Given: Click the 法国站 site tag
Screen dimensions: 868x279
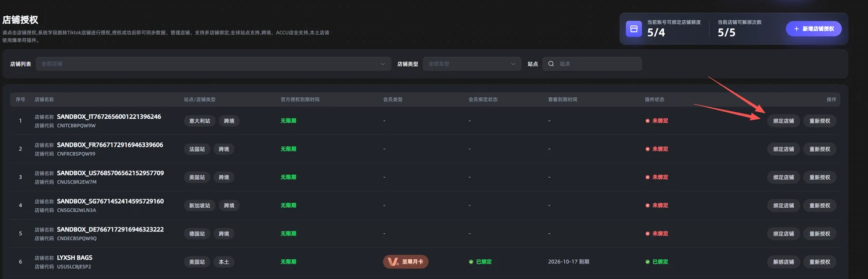Looking at the screenshot, I should (197, 149).
